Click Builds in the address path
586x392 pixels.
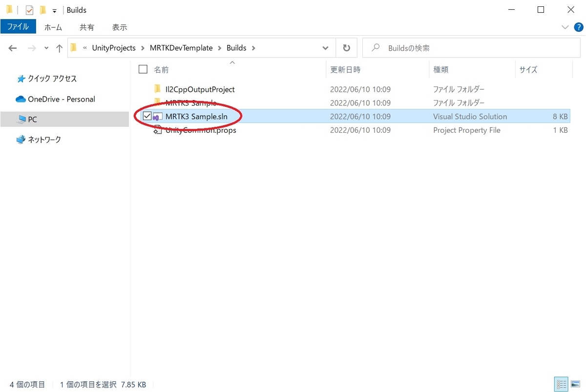236,48
